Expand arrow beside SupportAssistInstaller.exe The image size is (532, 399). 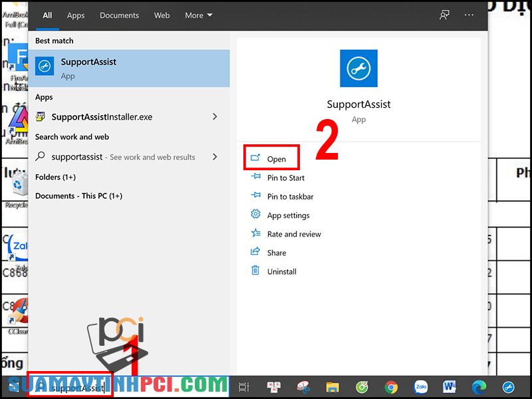(x=215, y=117)
